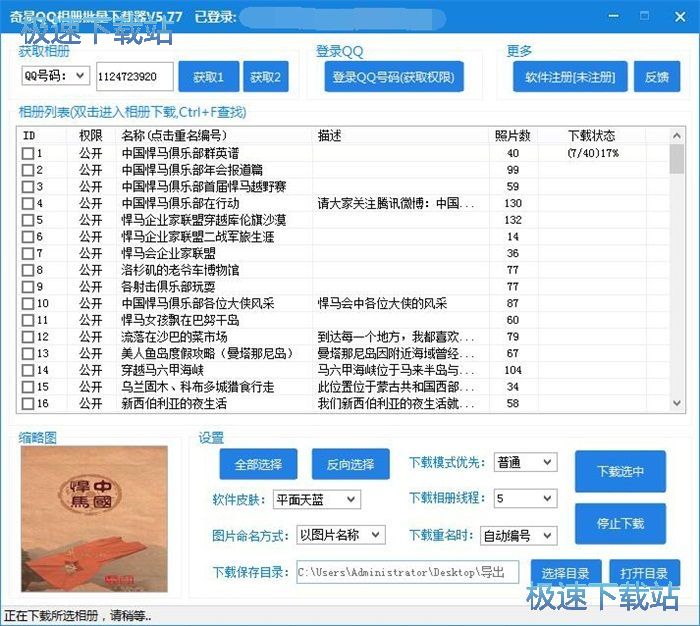Click the 反馈 feedback button
This screenshot has height=626, width=700.
(657, 77)
